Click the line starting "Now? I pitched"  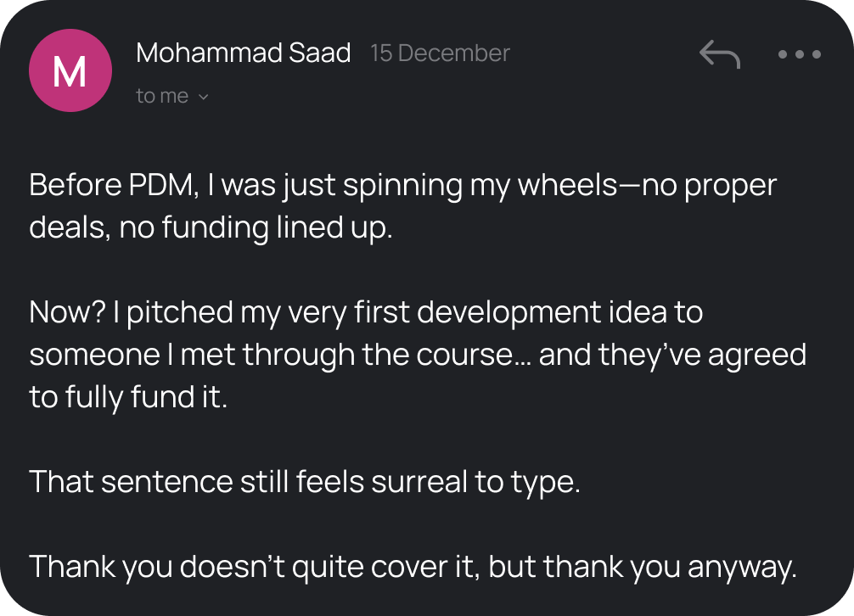[x=366, y=312]
